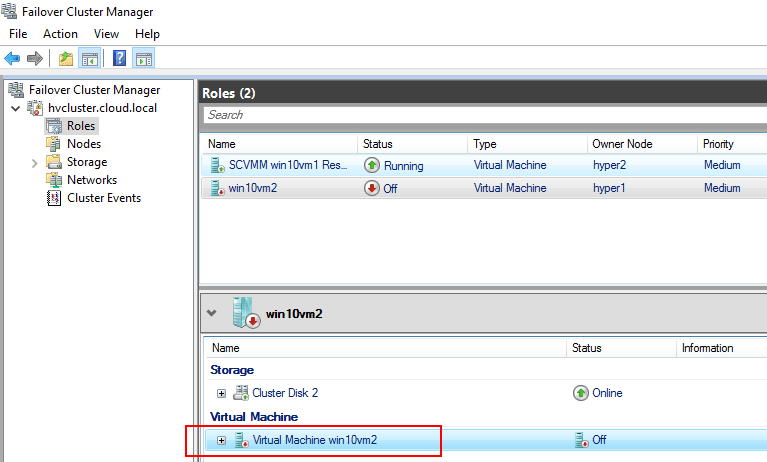Click the SCVMM win10vm1 role server icon
767x462 pixels.
217,165
